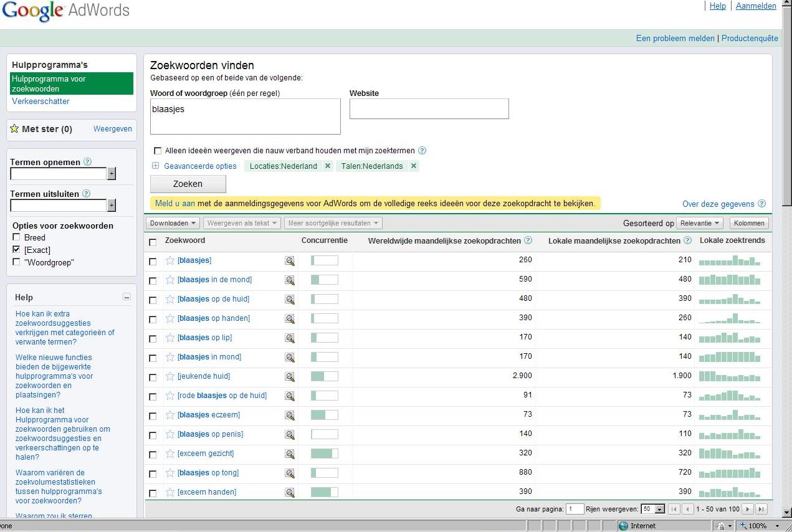Remove the Talen:Nederlands filter tag
Screen dimensions: 792x532
(414, 166)
